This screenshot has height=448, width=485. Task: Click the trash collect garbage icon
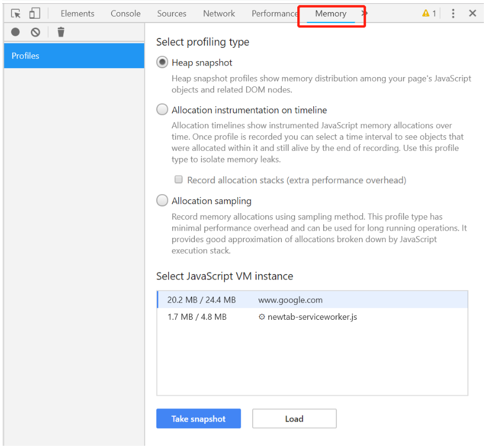point(61,32)
